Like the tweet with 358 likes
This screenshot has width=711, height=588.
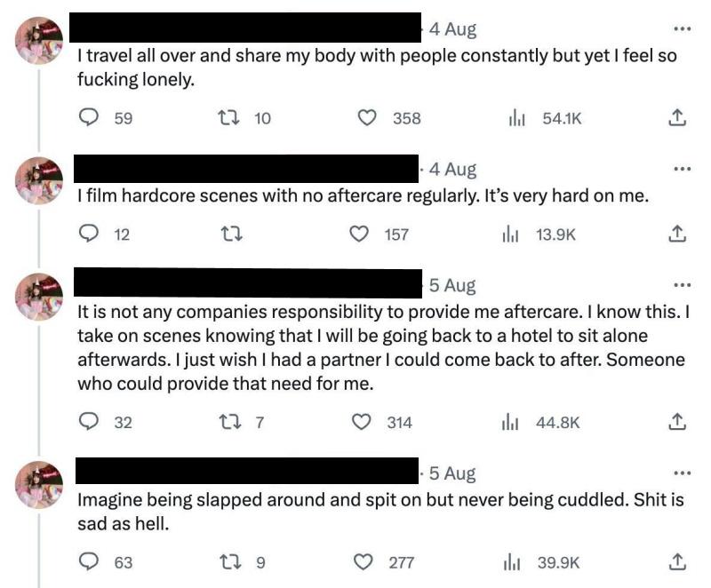tap(367, 118)
